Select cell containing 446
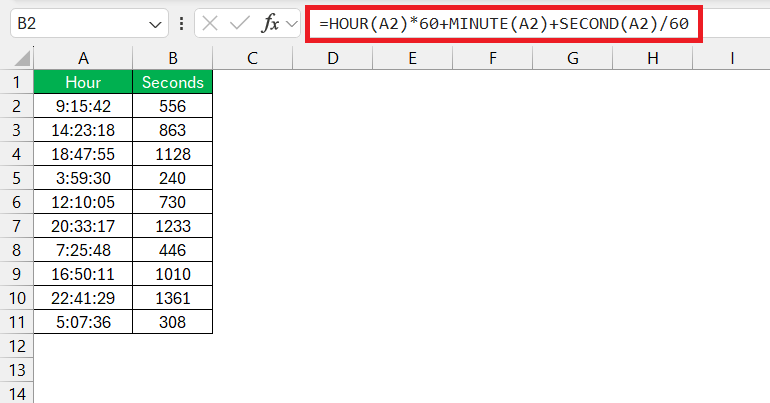 (172, 250)
